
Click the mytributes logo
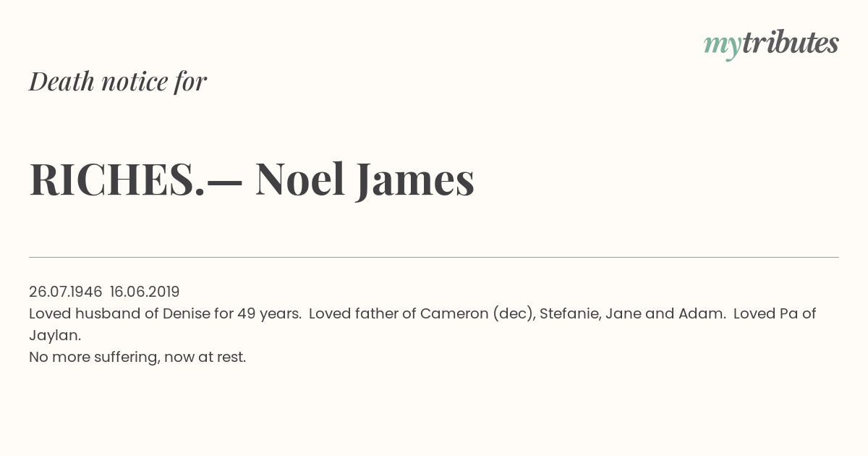pos(771,45)
